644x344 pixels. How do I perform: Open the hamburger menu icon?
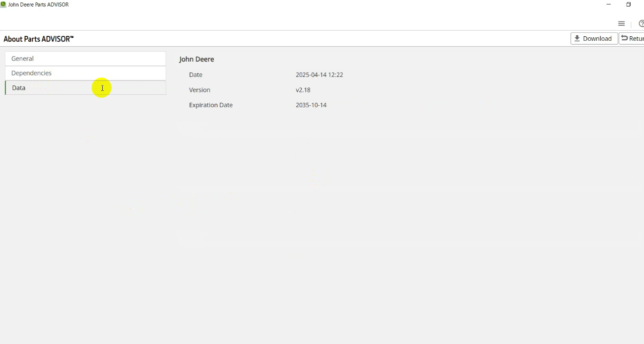[x=621, y=23]
